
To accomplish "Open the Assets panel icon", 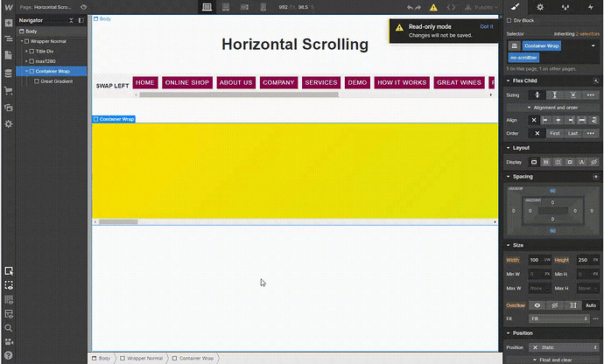I will point(9,108).
